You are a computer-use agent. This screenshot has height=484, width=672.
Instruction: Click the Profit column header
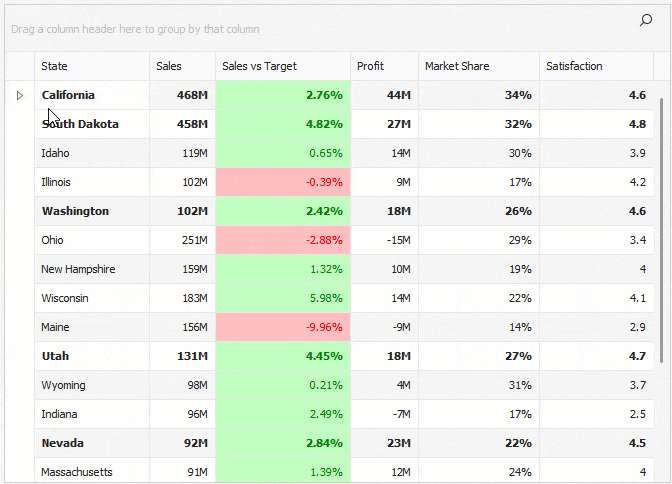[x=384, y=66]
